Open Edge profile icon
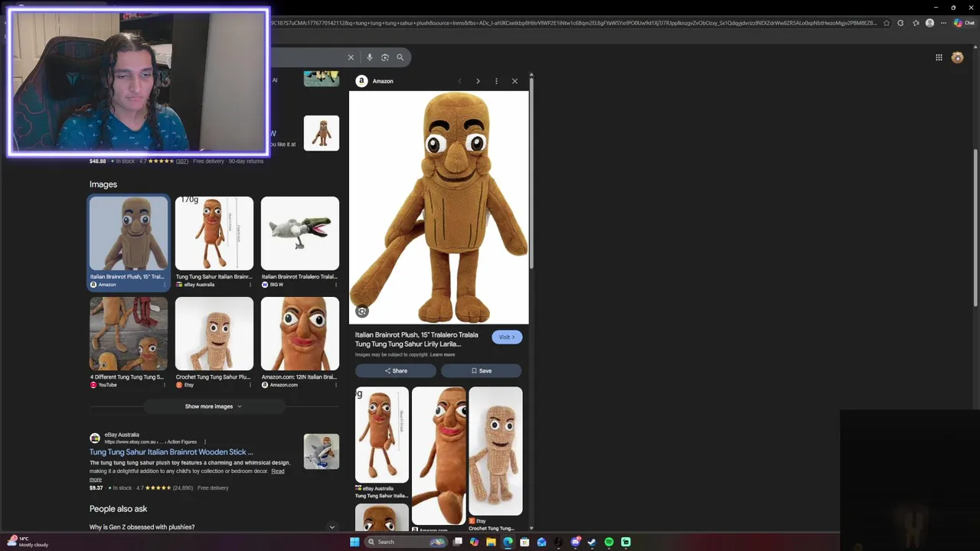Viewport: 980px width, 551px height. [929, 23]
